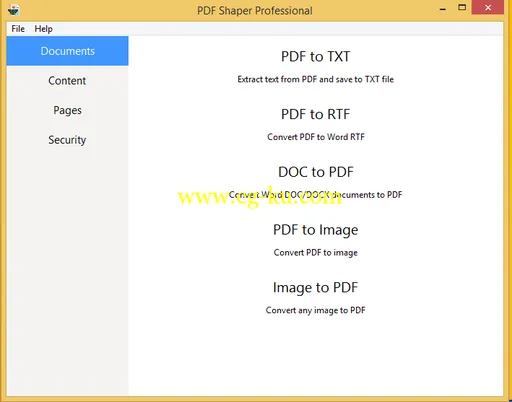Image resolution: width=512 pixels, height=402 pixels.
Task: Launch the PDF to TXT tool
Action: (315, 56)
